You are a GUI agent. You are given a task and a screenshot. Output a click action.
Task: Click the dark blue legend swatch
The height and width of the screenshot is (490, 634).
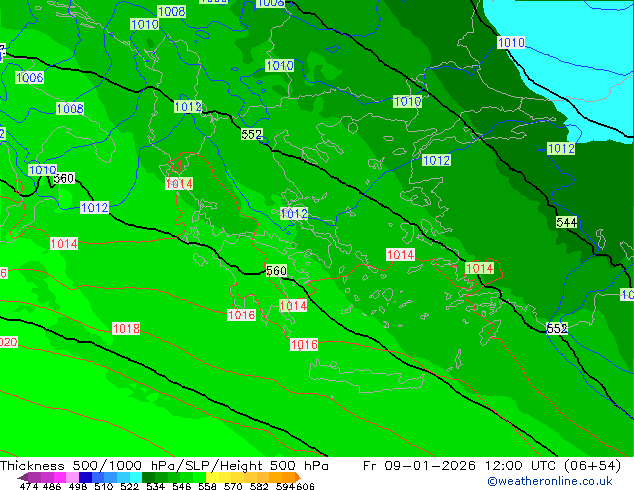coord(85,477)
